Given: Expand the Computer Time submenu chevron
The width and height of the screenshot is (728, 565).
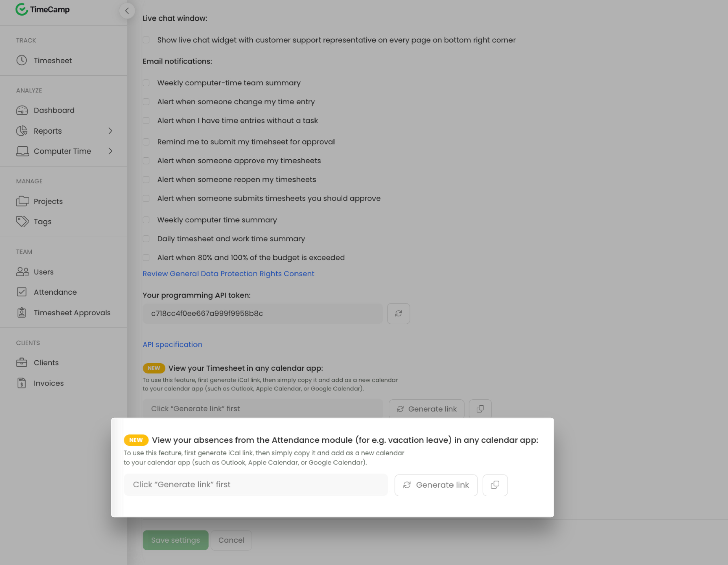Looking at the screenshot, I should [x=110, y=151].
